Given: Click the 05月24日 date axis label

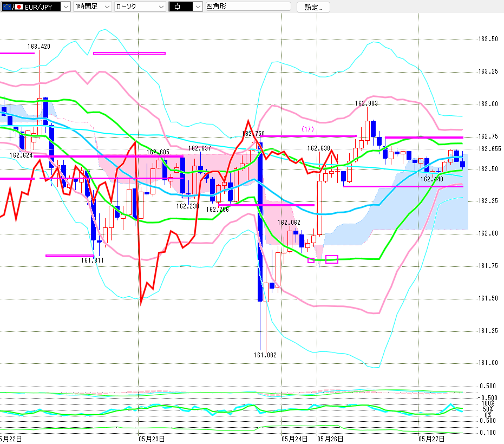Looking at the screenshot, I should click(x=294, y=439).
